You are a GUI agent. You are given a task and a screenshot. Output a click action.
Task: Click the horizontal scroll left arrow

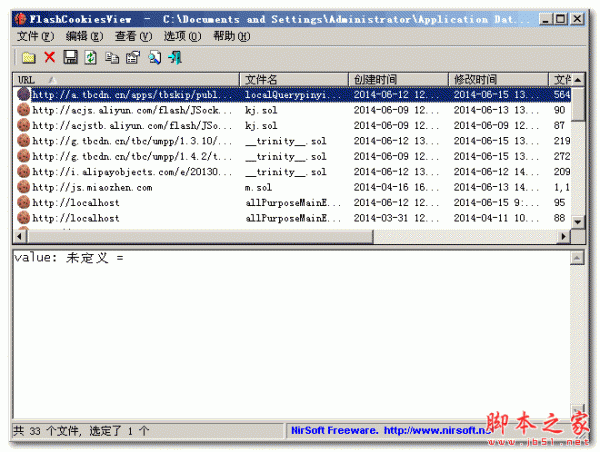point(20,237)
